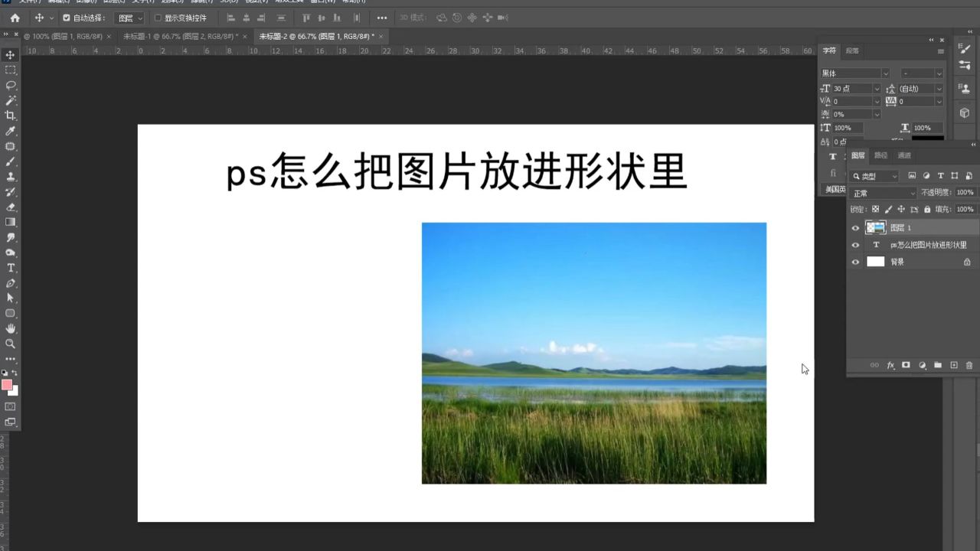This screenshot has height=551, width=980.
Task: Select the Zoom tool
Action: [x=9, y=344]
